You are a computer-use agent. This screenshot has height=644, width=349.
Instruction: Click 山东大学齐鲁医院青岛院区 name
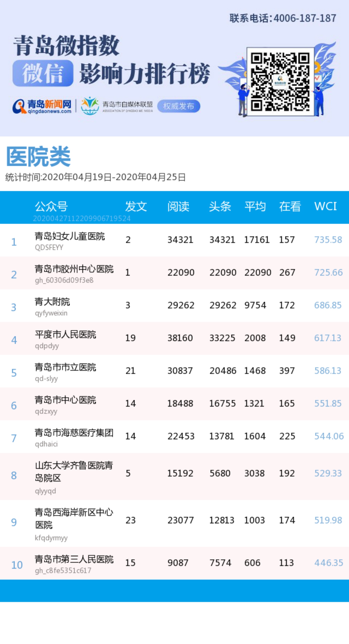point(74,472)
